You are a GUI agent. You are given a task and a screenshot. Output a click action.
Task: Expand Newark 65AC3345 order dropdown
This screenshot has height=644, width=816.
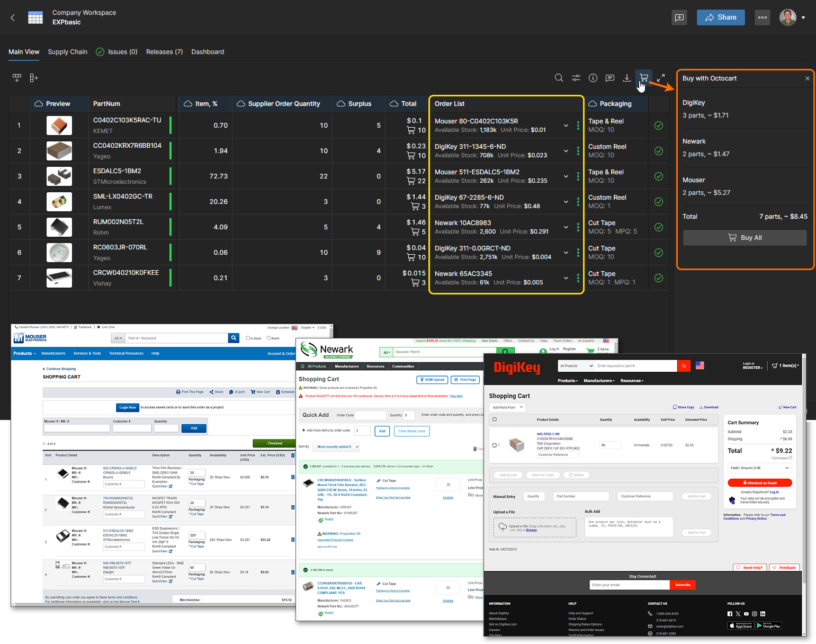pos(566,278)
